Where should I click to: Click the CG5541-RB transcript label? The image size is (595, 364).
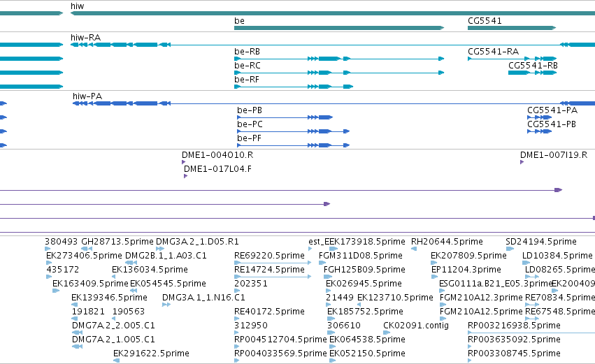pyautogui.click(x=533, y=66)
